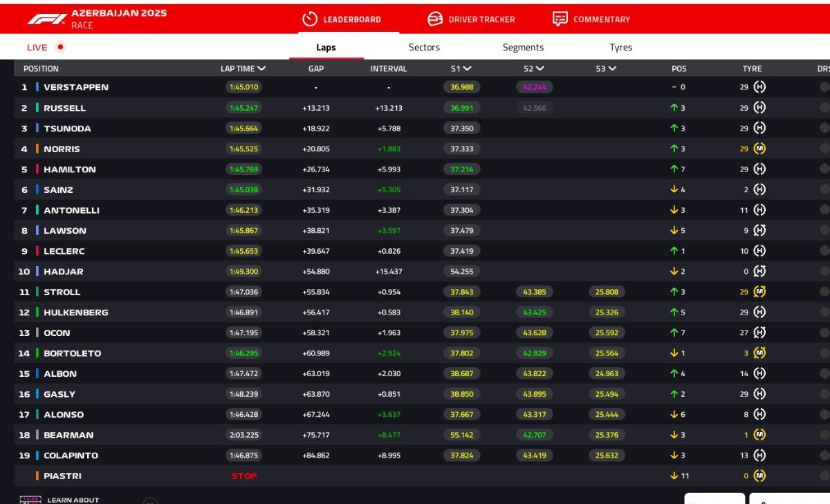Select the VERSTAPPEN driver name
This screenshot has width=830, height=504.
(76, 87)
